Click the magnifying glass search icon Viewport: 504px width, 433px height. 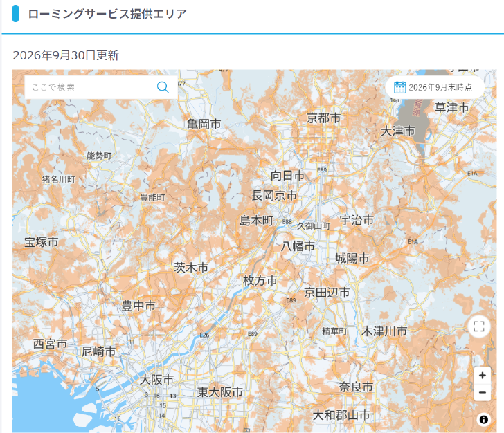[x=163, y=87]
